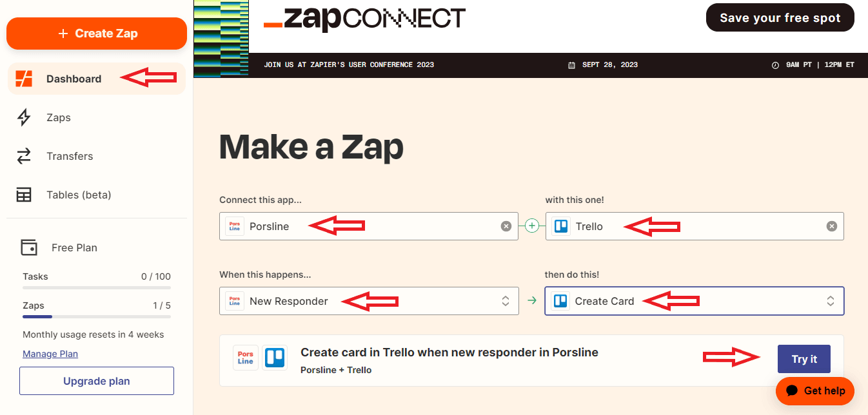This screenshot has width=868, height=415.
Task: Clear the Trello app selection
Action: pyautogui.click(x=832, y=226)
